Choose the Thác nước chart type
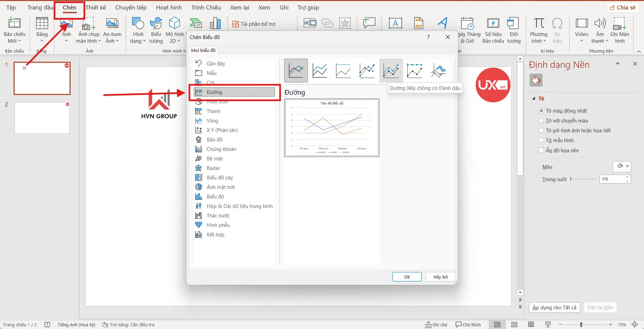The image size is (644, 329). pos(218,216)
